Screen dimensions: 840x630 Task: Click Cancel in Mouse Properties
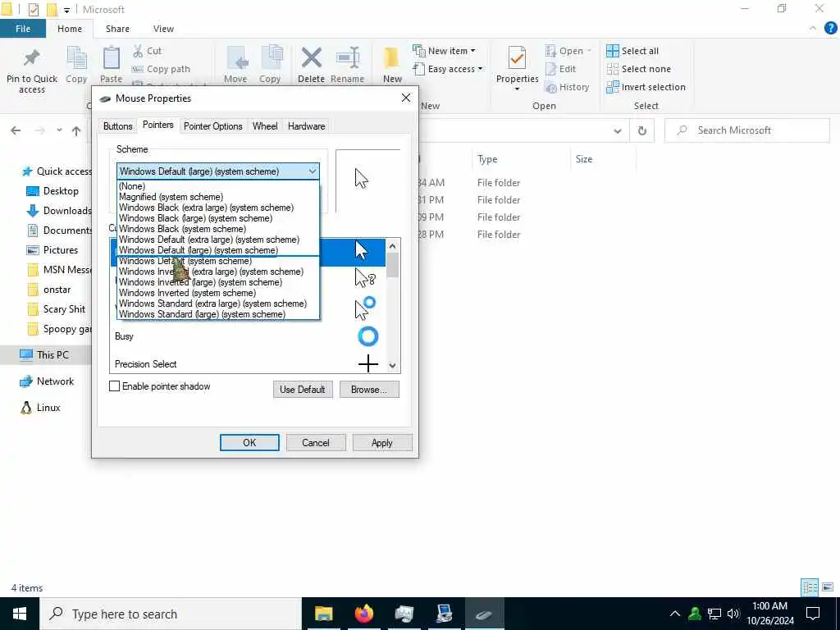click(316, 442)
